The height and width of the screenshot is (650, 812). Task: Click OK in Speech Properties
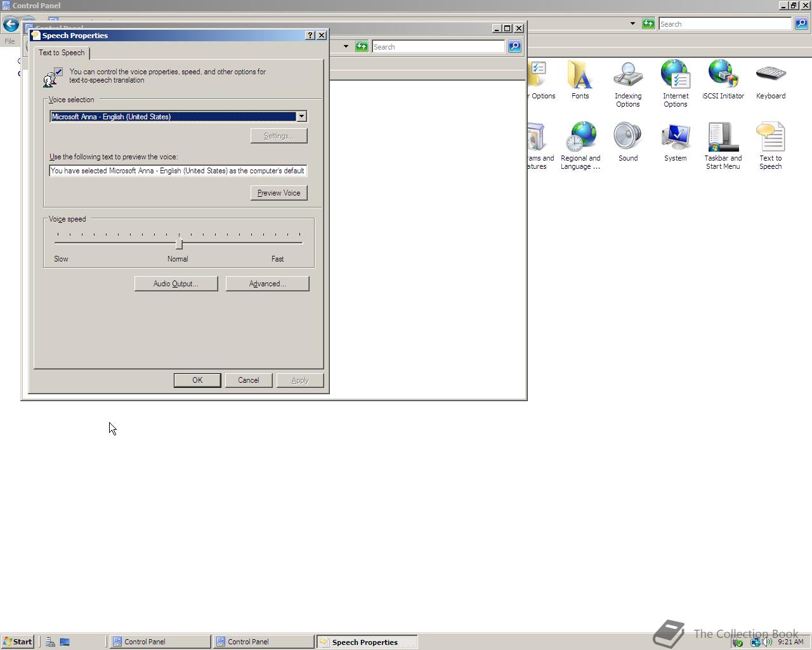[x=197, y=380]
